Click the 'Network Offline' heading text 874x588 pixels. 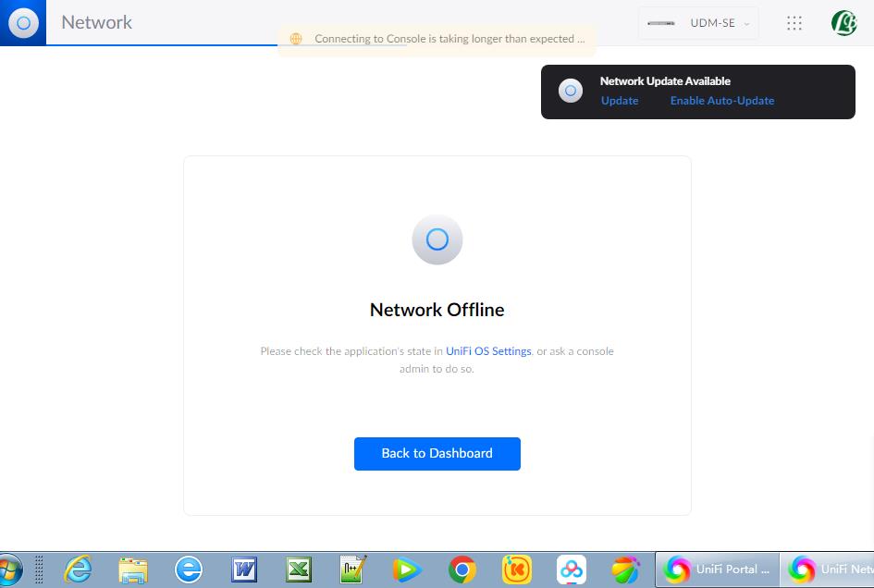tap(437, 310)
